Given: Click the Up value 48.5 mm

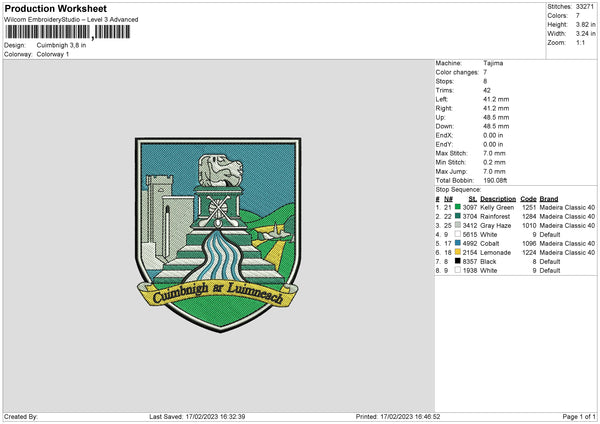Looking at the screenshot, I should click(x=496, y=117).
